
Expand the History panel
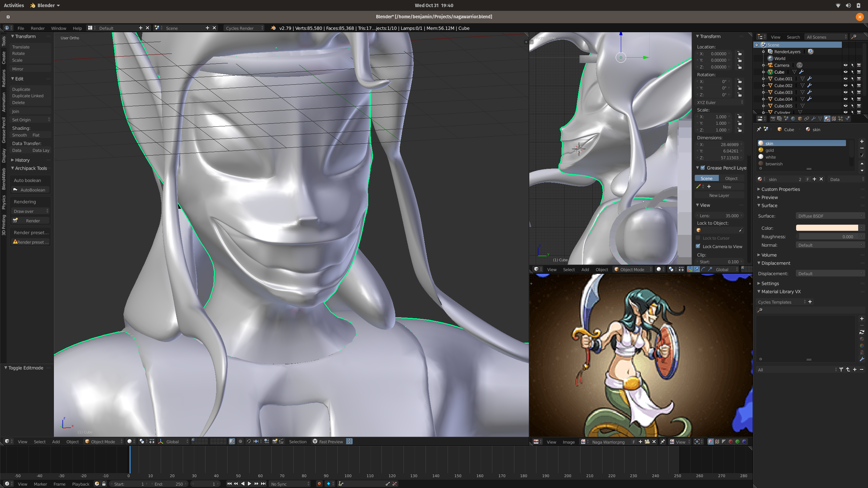pos(22,160)
